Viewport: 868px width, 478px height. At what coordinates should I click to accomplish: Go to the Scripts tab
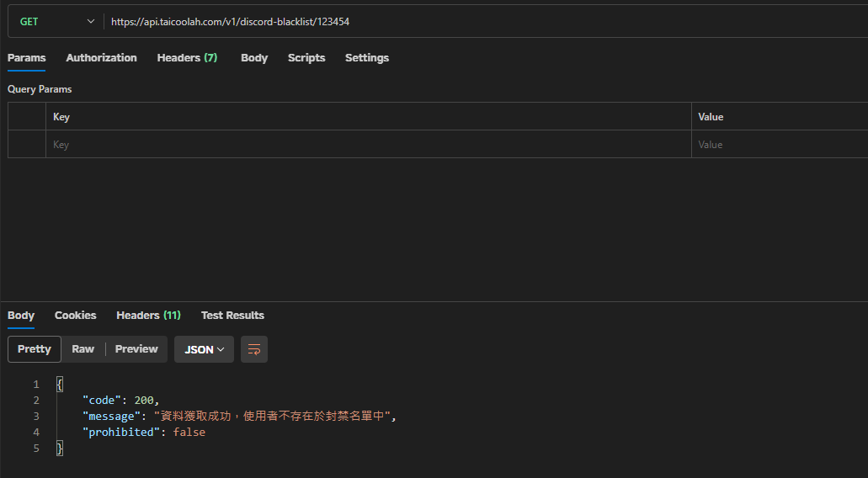[306, 58]
